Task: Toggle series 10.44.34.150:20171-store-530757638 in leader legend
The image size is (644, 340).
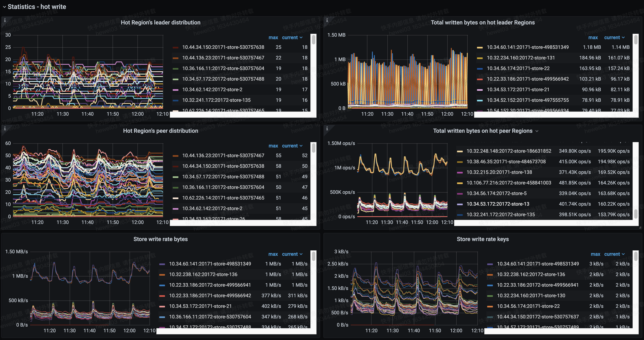Action: [x=223, y=47]
